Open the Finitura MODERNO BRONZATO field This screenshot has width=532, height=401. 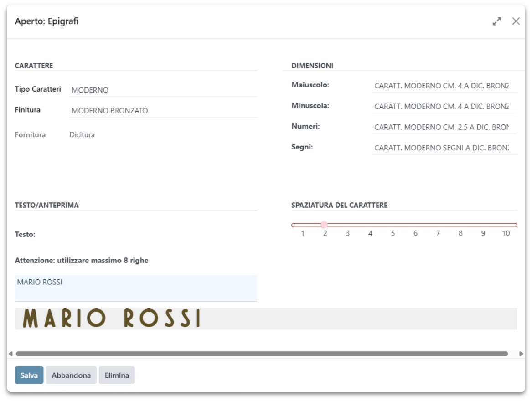(163, 111)
